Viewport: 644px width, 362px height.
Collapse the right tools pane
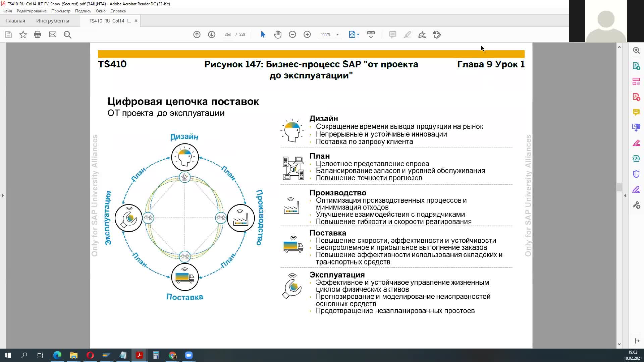click(x=625, y=195)
